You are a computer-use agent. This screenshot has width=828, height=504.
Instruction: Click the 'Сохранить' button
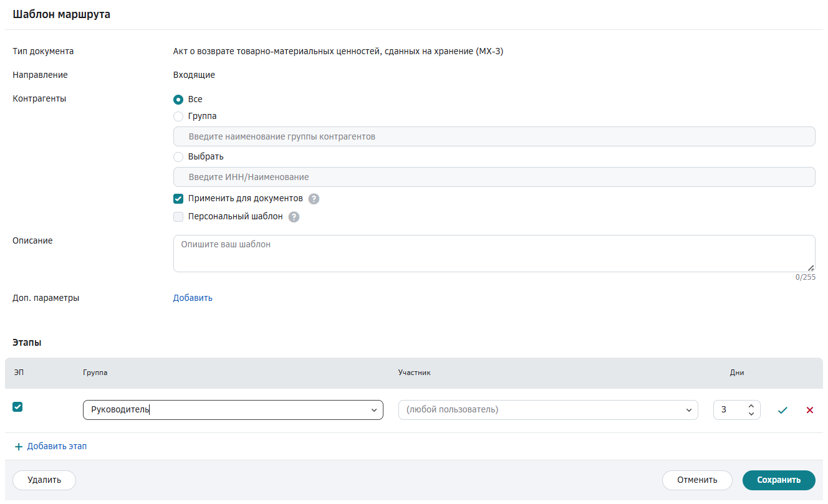click(779, 480)
